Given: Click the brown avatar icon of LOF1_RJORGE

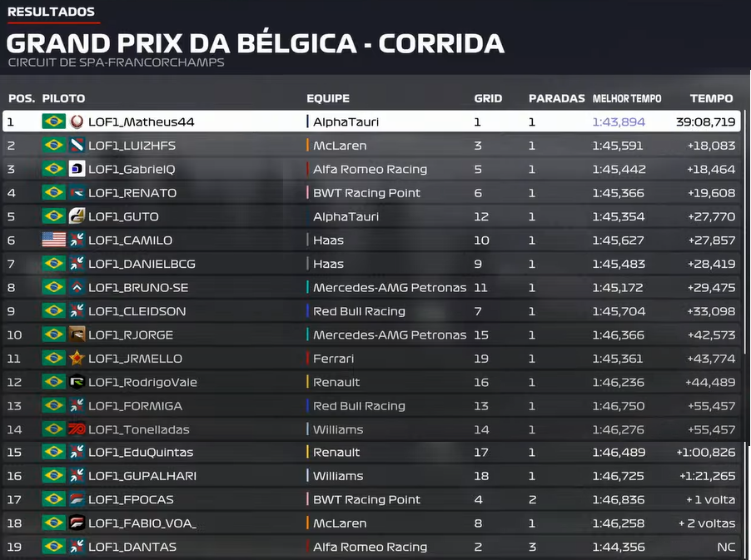Looking at the screenshot, I should [77, 334].
